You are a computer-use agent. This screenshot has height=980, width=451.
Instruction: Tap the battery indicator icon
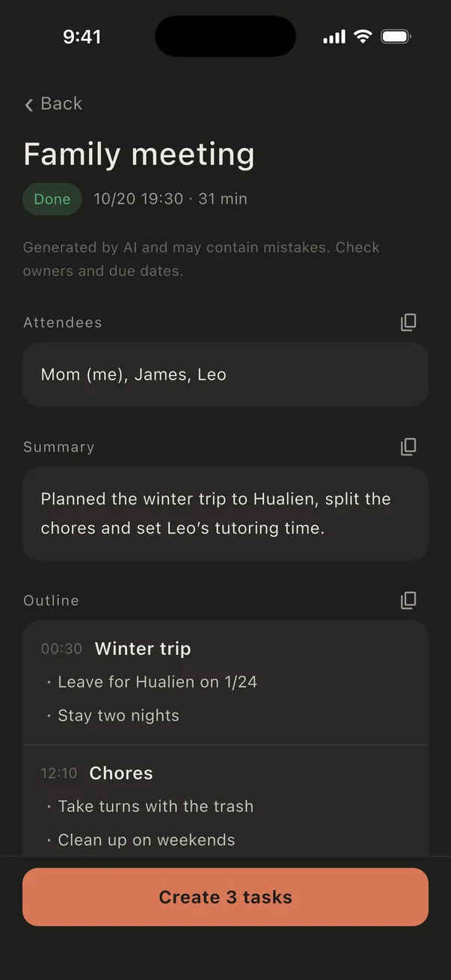pyautogui.click(x=396, y=37)
